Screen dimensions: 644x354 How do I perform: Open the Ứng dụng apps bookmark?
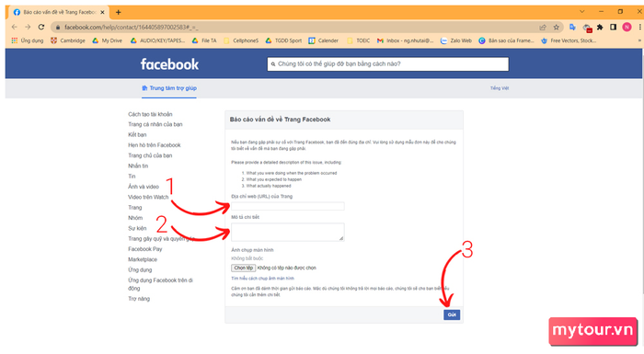[28, 40]
